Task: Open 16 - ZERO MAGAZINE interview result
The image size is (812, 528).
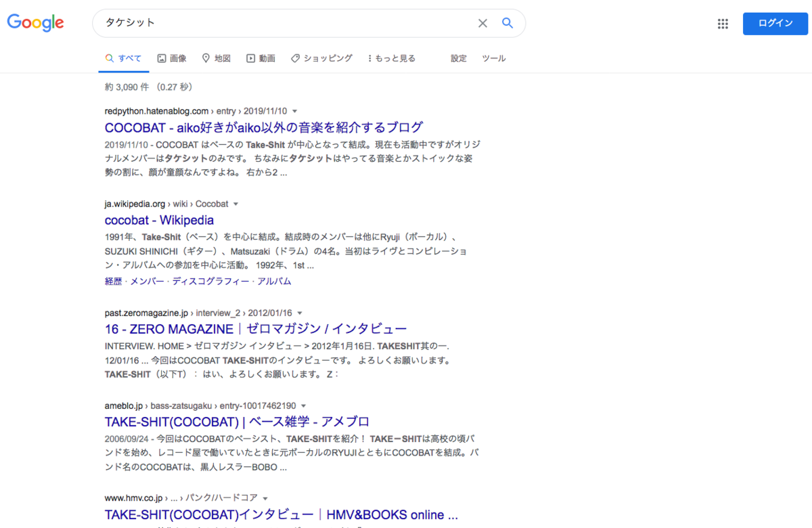Action: pyautogui.click(x=256, y=330)
